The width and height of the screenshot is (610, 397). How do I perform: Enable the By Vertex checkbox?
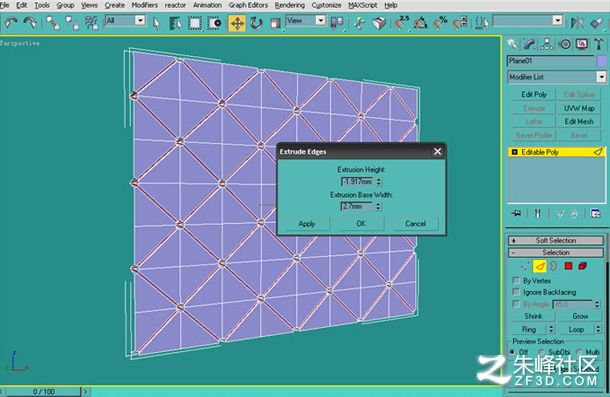point(516,280)
